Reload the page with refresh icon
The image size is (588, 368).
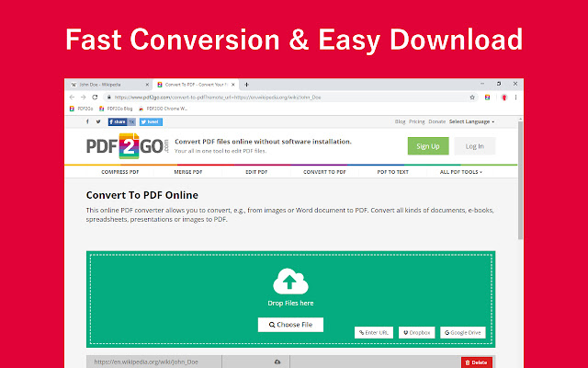95,98
